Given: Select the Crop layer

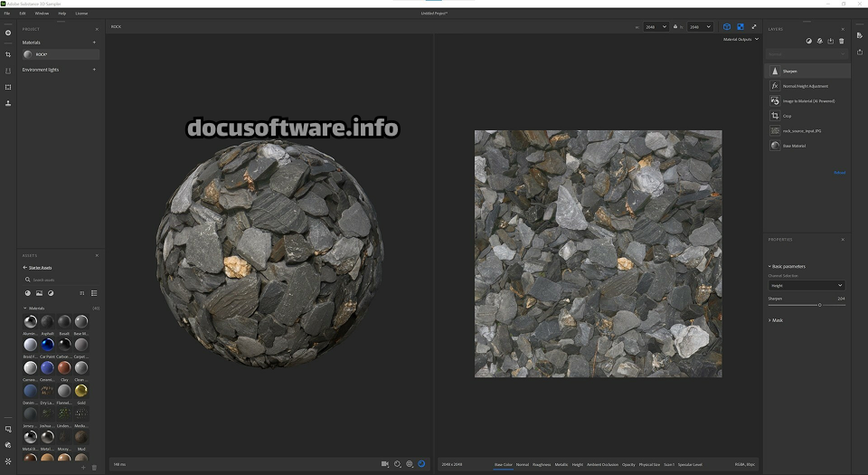Looking at the screenshot, I should pos(807,116).
